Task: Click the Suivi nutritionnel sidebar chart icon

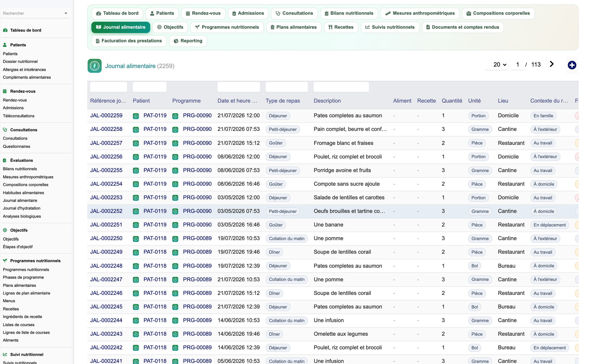Action: click(x=5, y=354)
